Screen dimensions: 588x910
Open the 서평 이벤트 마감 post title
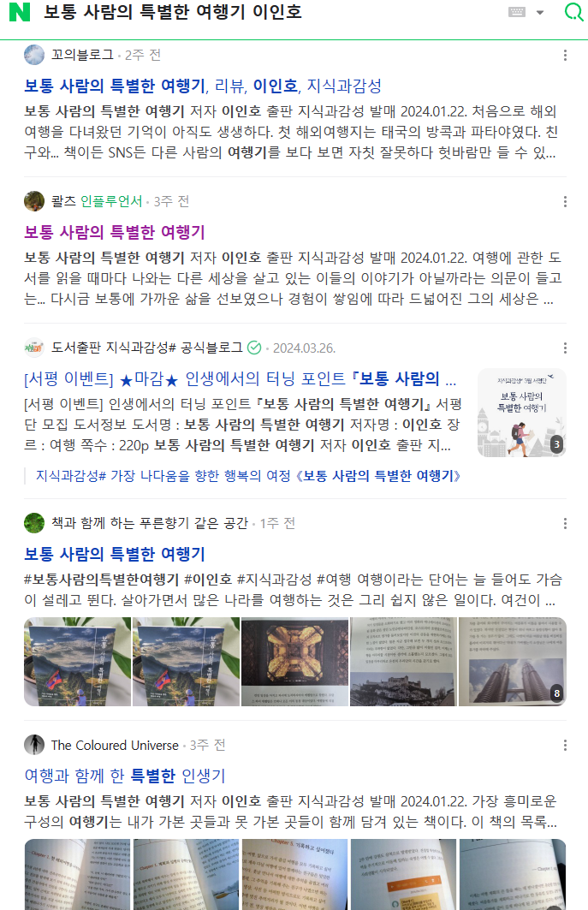pyautogui.click(x=240, y=379)
